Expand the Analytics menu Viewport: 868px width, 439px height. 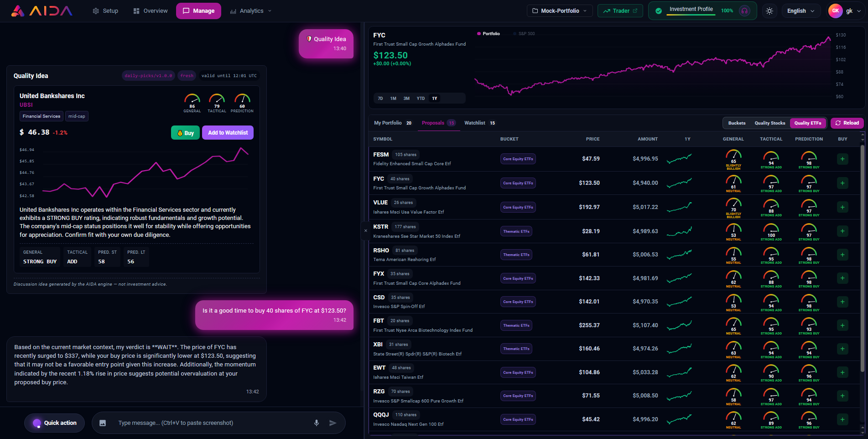pos(251,11)
